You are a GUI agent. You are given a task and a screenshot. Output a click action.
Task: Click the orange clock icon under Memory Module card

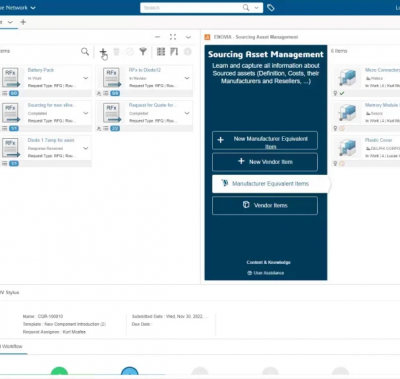[x=342, y=128]
